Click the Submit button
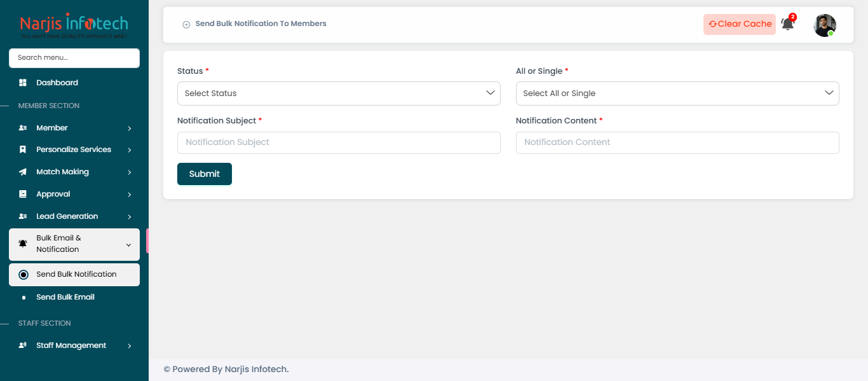This screenshot has width=868, height=381. [x=205, y=174]
